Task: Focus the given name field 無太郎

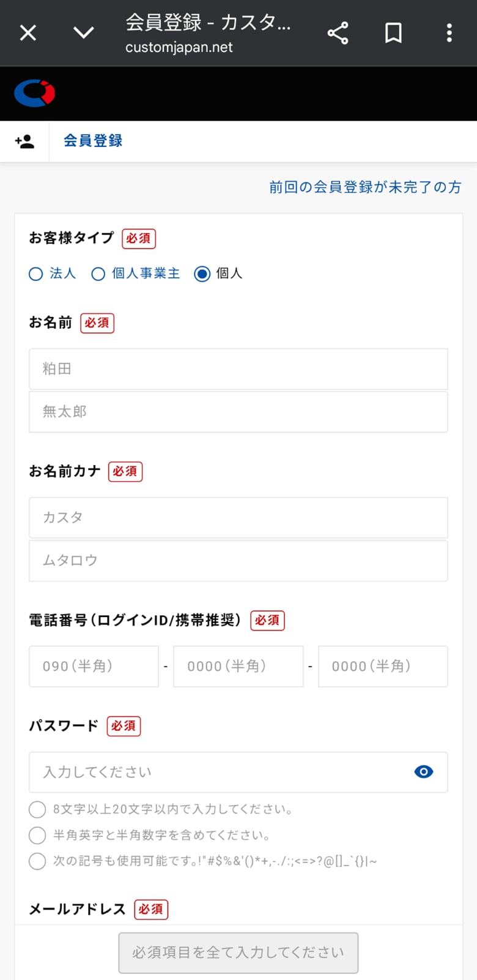Action: (238, 412)
